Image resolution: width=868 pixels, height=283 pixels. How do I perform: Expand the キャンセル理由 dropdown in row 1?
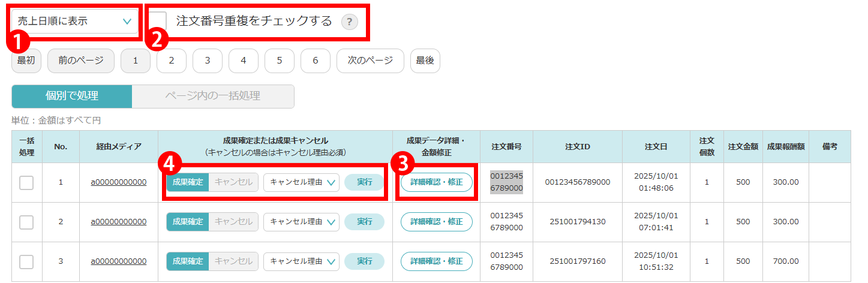[301, 182]
